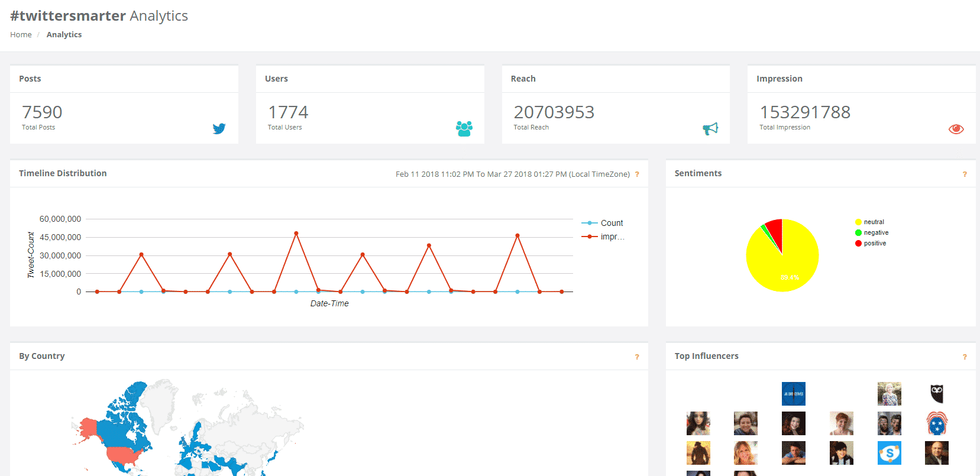Open the man resting on folded arms avatar
The image size is (980, 476).
pos(794,453)
